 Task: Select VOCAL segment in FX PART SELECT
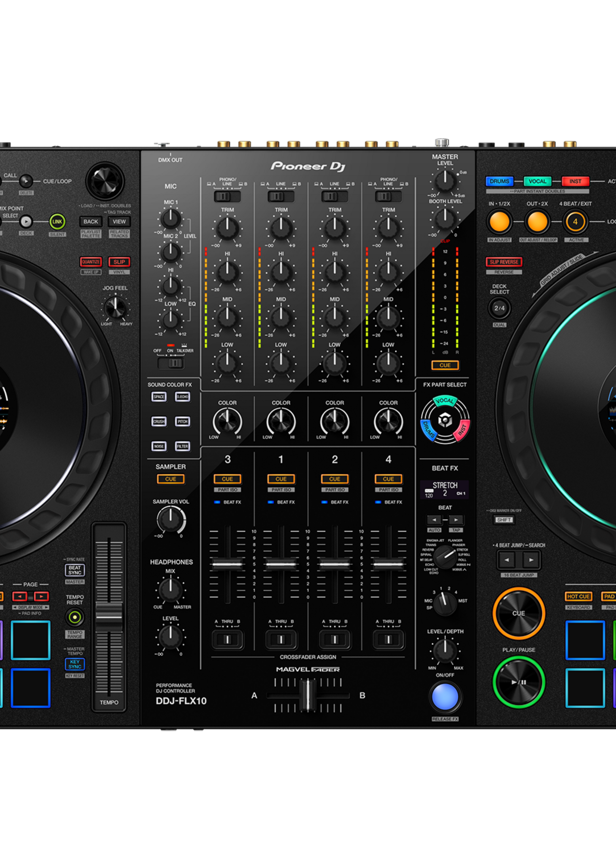click(x=444, y=401)
